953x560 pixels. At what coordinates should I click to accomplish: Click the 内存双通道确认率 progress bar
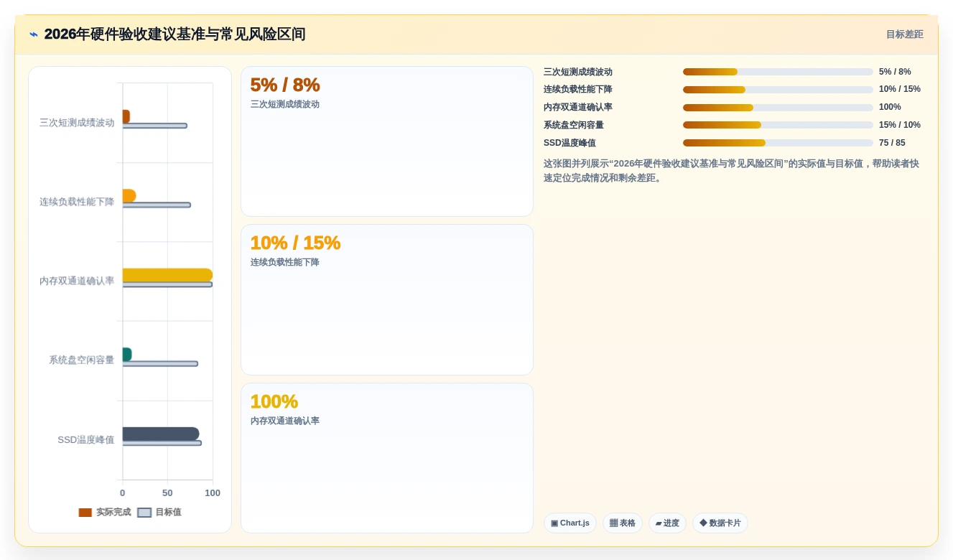pyautogui.click(x=778, y=108)
